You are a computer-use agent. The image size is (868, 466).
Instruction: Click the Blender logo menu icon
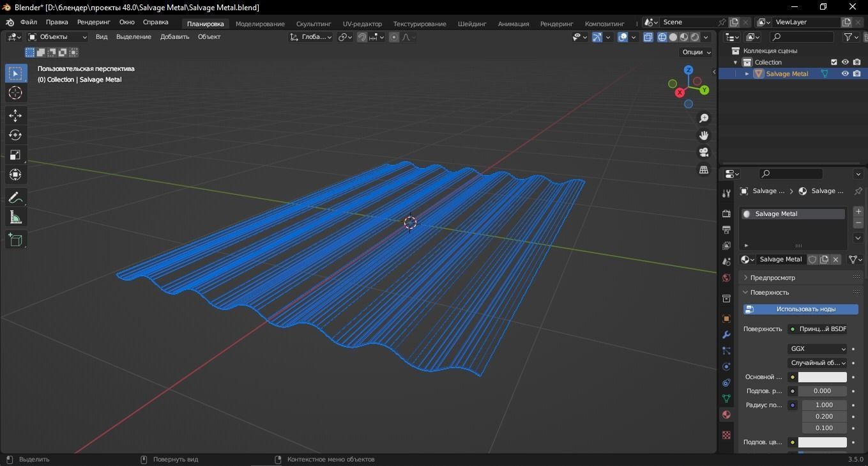coord(10,22)
